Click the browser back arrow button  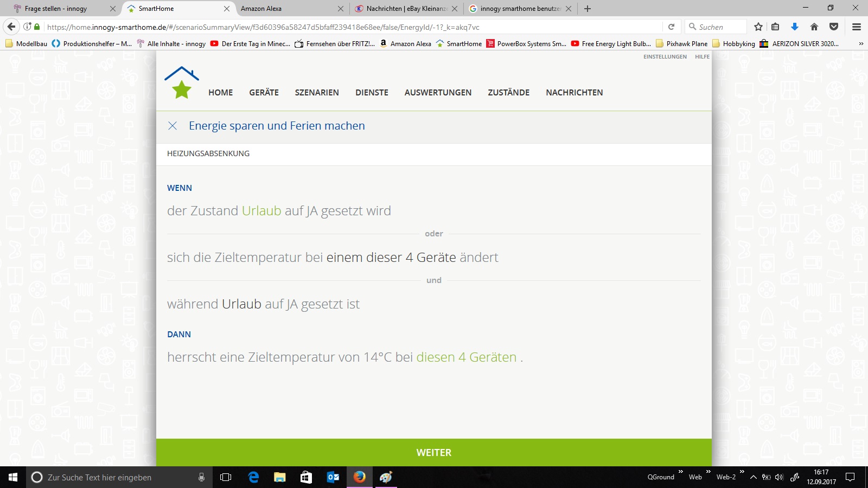(x=11, y=27)
